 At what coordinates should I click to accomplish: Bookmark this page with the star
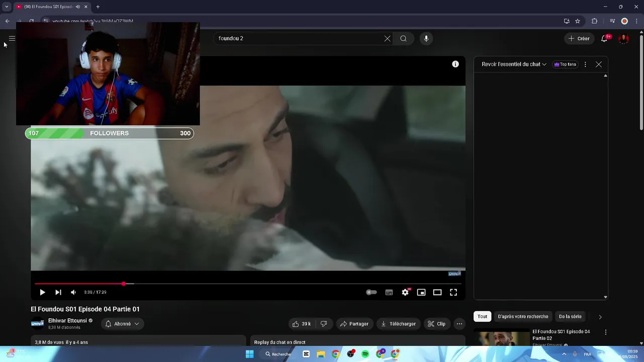coord(578,21)
